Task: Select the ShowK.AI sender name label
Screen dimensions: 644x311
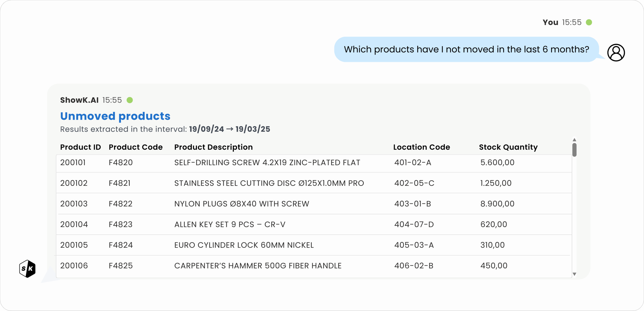Action: click(x=79, y=100)
